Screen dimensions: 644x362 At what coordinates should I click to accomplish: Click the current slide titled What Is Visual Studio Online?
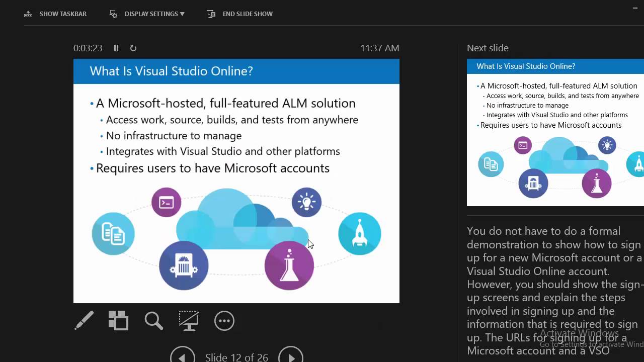pos(236,181)
